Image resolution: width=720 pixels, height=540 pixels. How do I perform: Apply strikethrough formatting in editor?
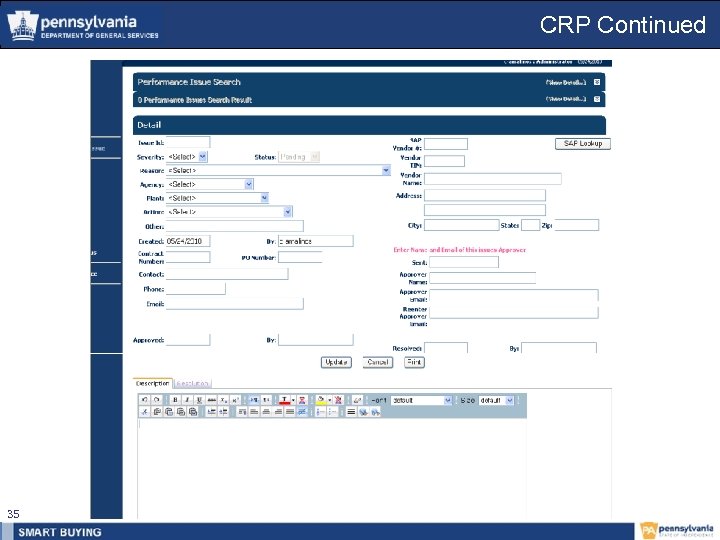(211, 400)
